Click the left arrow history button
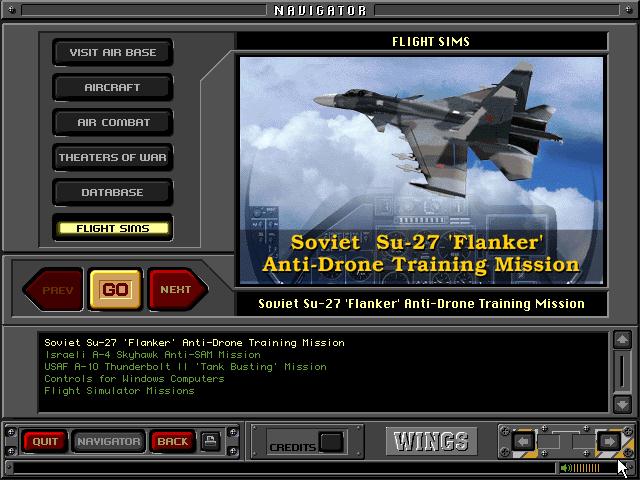 point(523,442)
